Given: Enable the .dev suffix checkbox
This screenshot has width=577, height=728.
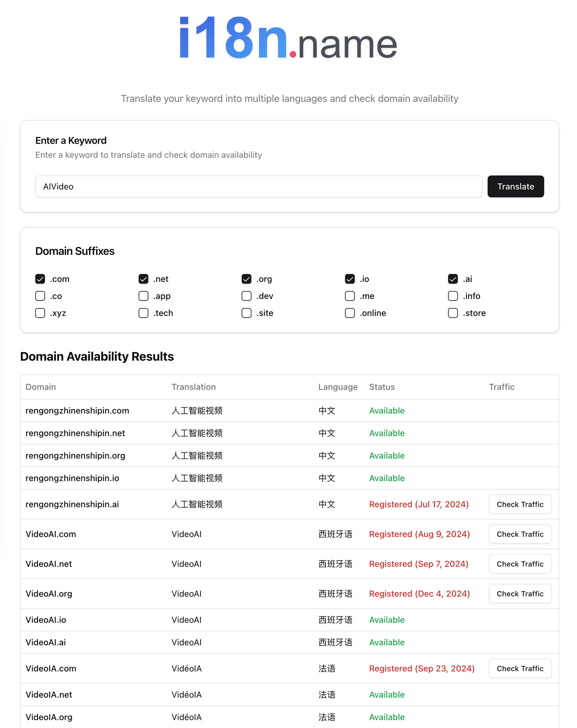Looking at the screenshot, I should click(247, 296).
